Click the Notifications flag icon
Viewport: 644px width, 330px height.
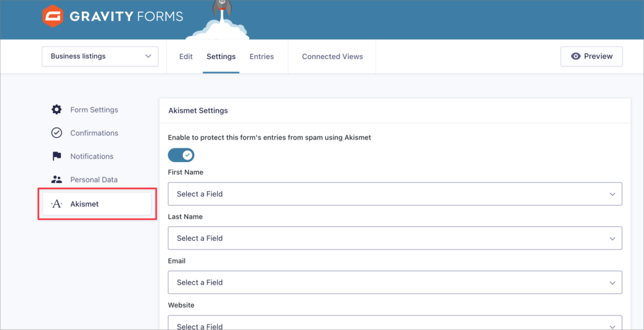[56, 157]
